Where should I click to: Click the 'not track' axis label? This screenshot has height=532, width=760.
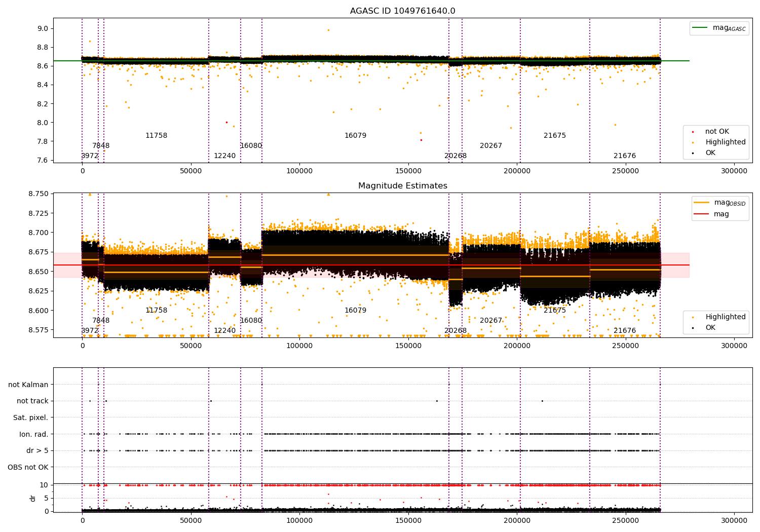click(x=32, y=401)
